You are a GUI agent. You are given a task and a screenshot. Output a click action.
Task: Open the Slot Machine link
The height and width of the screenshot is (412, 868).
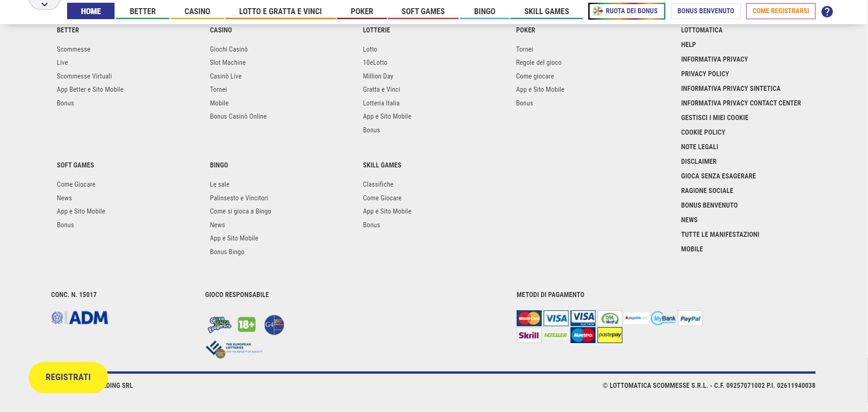pyautogui.click(x=228, y=63)
